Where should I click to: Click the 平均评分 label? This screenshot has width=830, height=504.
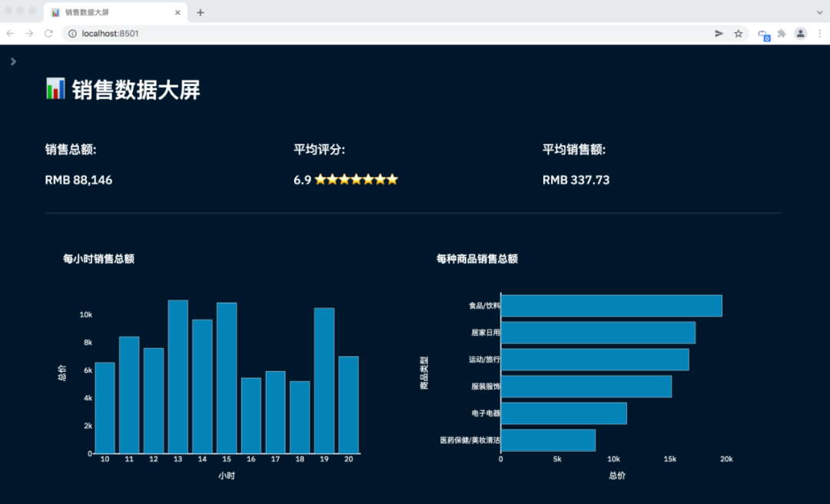[319, 149]
